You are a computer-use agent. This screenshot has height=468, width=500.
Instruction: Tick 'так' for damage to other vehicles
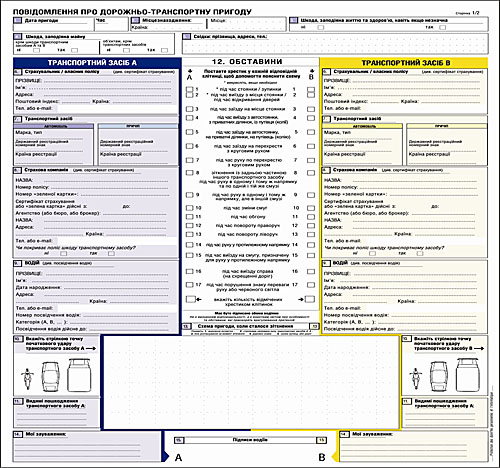click(75, 50)
